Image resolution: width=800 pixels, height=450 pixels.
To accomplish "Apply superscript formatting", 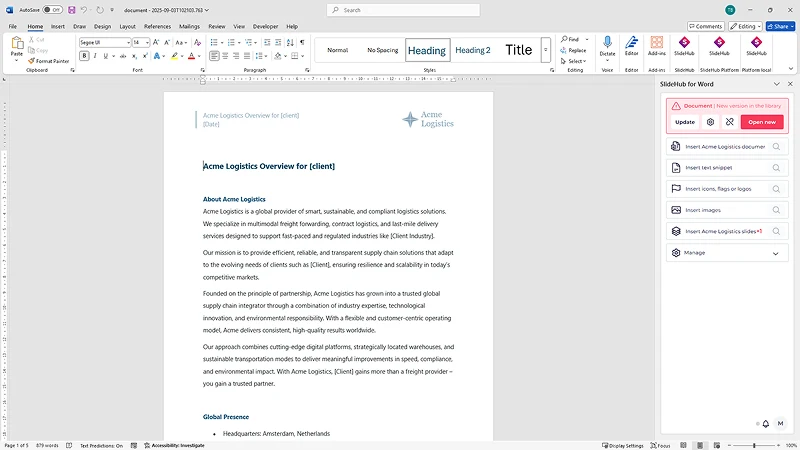I will coord(145,56).
